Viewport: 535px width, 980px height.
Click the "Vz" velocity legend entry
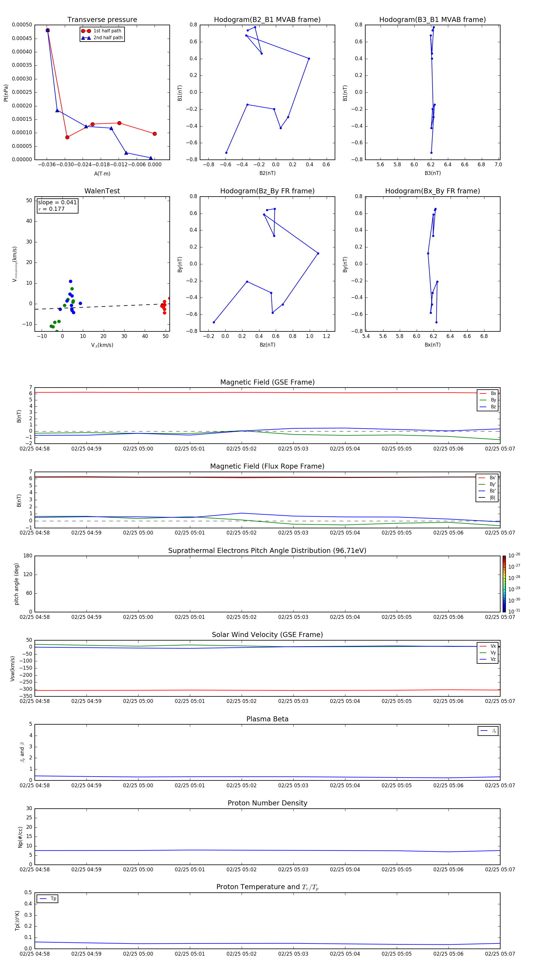(488, 659)
